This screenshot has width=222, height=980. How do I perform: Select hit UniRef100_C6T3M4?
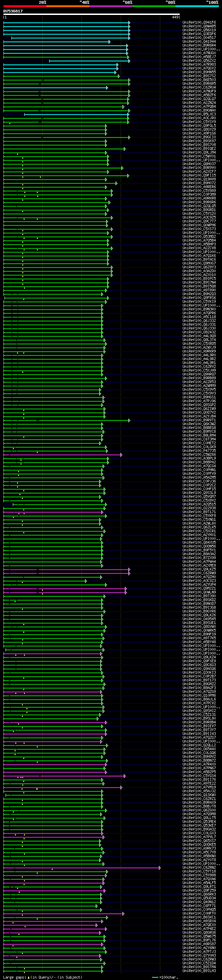199,439
